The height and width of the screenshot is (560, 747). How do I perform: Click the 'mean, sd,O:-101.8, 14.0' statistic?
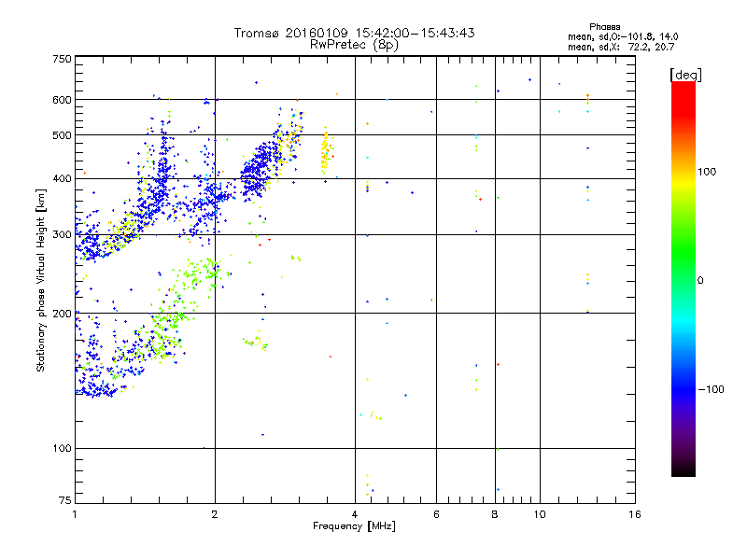tap(623, 36)
